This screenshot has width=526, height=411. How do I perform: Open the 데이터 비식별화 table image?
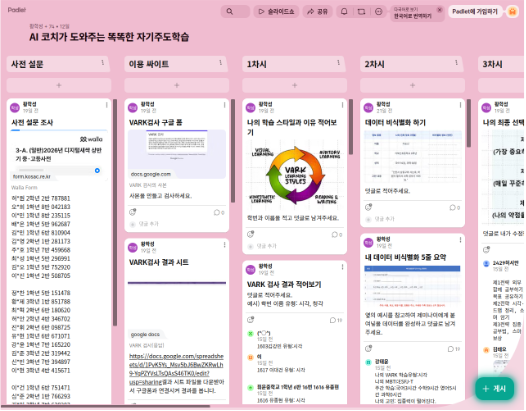point(413,157)
